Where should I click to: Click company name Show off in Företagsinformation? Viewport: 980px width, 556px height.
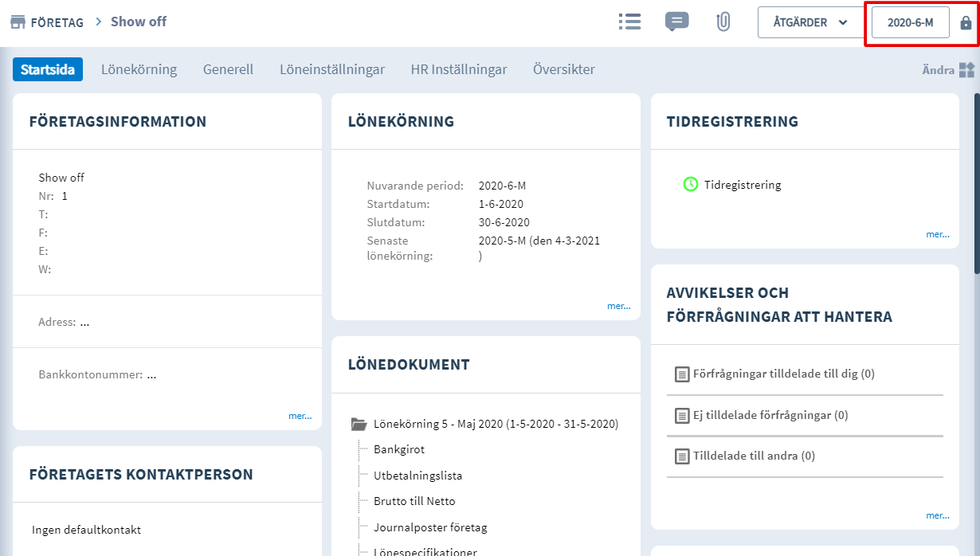pos(61,178)
